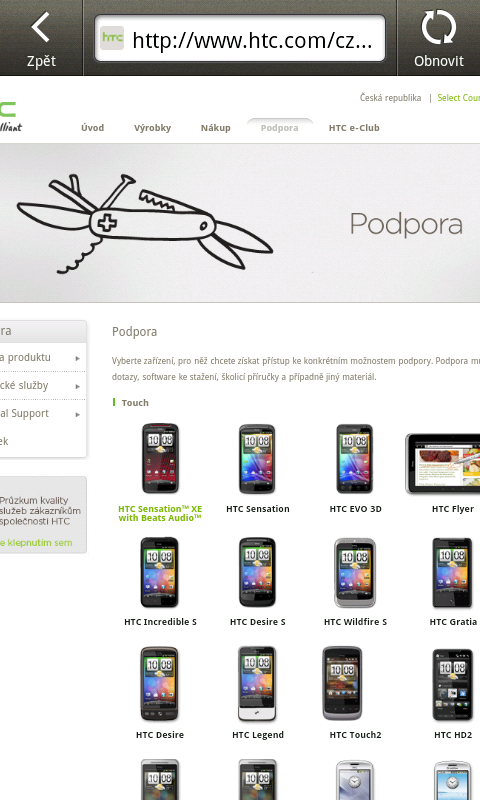The image size is (480, 800).
Task: Tap the Zpět back arrow icon
Action: [41, 28]
